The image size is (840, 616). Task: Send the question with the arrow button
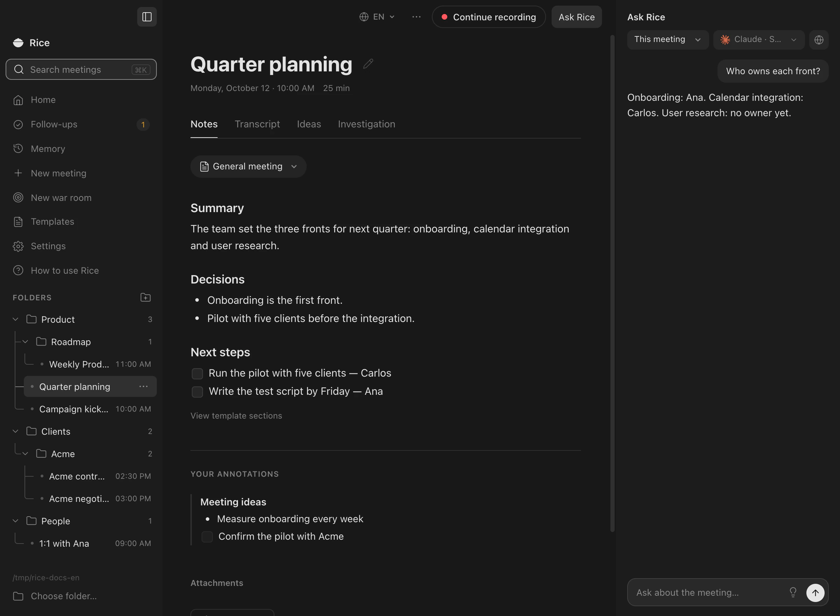[815, 593]
